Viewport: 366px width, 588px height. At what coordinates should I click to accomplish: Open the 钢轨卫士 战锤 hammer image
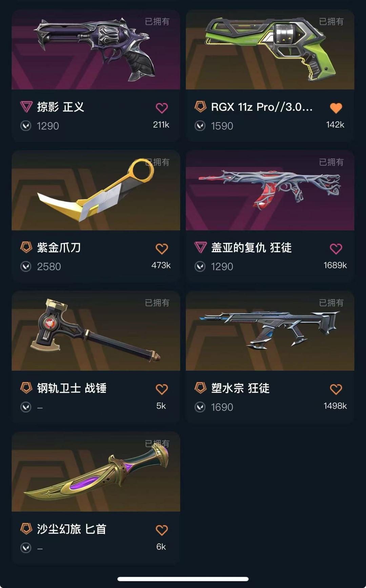(x=96, y=331)
